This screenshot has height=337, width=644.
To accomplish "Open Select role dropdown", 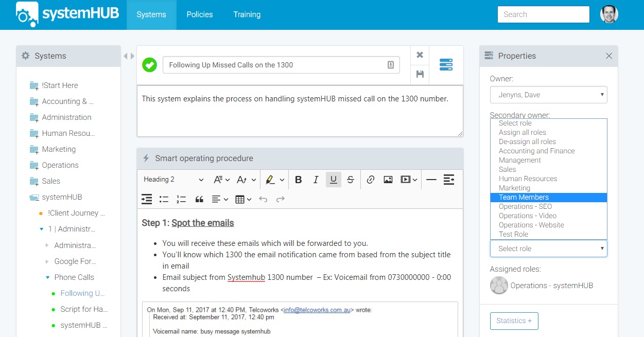I will coord(549,249).
